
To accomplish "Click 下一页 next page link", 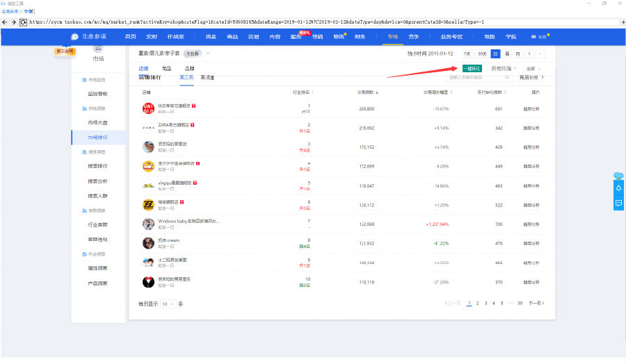I will (536, 304).
